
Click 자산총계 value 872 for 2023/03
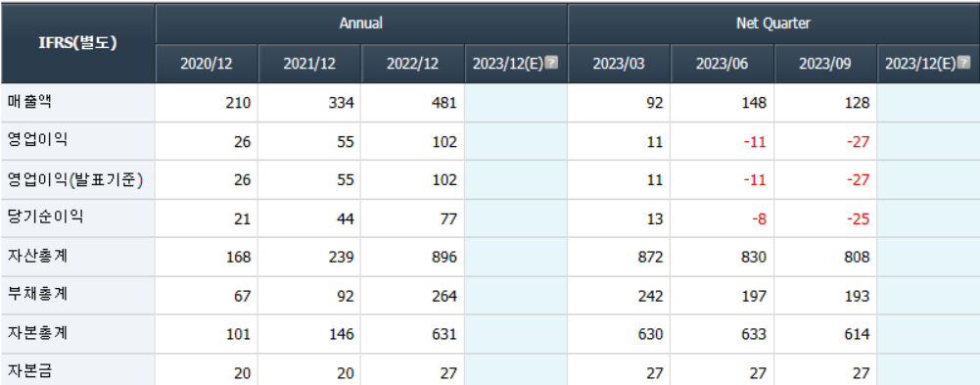651,258
